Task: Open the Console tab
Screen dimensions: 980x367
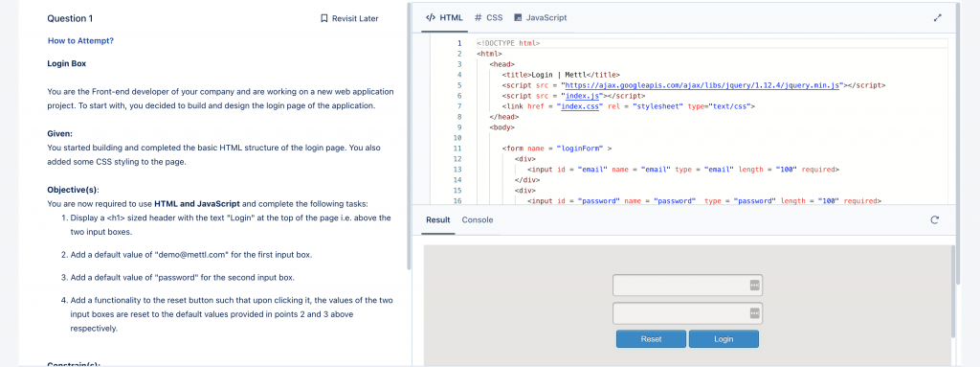Action: coord(478,219)
